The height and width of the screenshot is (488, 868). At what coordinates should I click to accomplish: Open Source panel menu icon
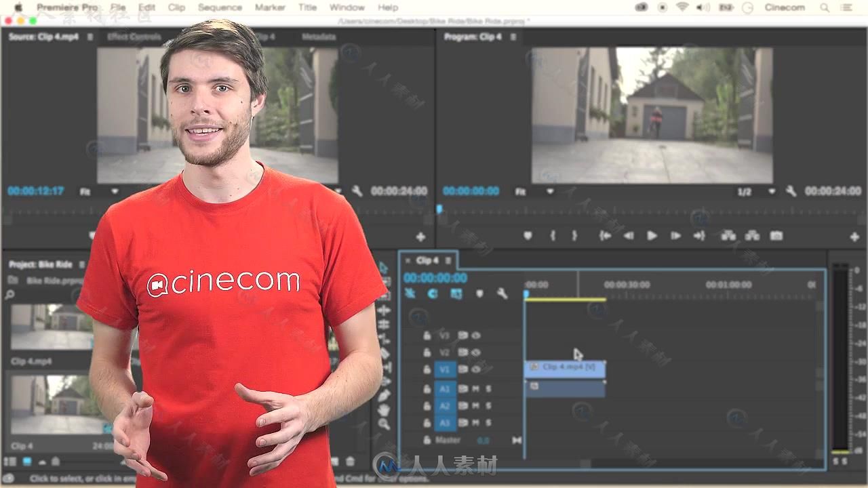[90, 37]
